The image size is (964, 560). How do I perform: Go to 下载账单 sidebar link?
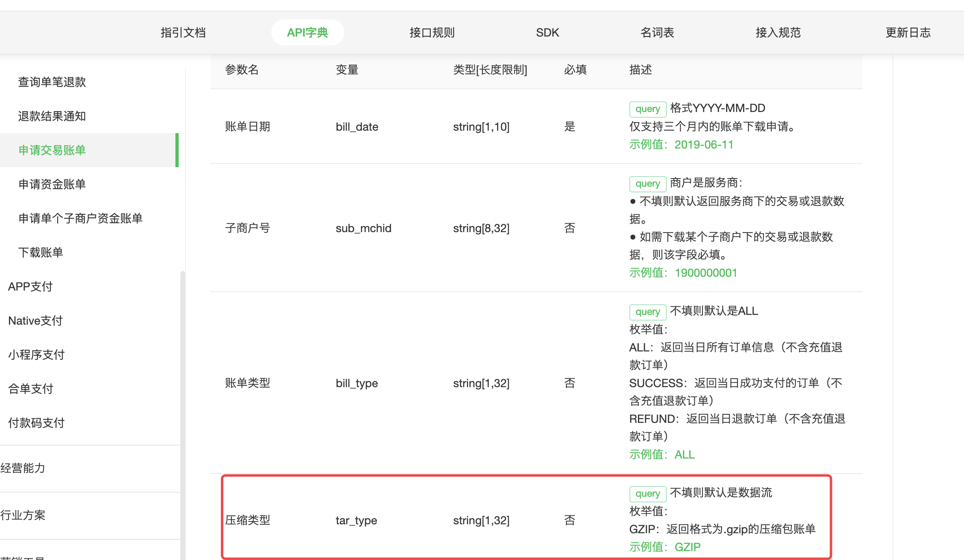pyautogui.click(x=41, y=252)
